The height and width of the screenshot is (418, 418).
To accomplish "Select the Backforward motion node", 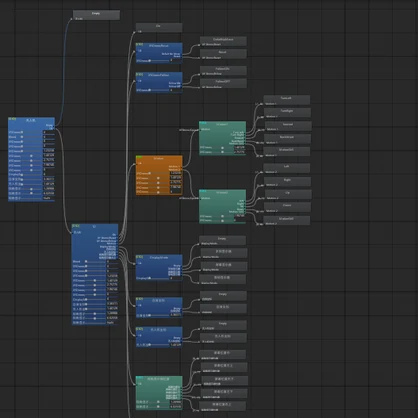I will (287, 139).
